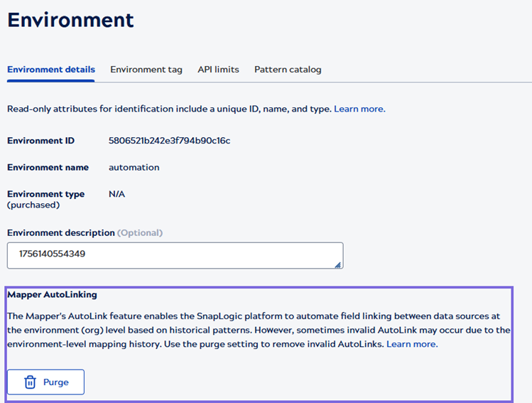532x403 pixels.
Task: Click the Environment page heading
Action: (x=70, y=20)
